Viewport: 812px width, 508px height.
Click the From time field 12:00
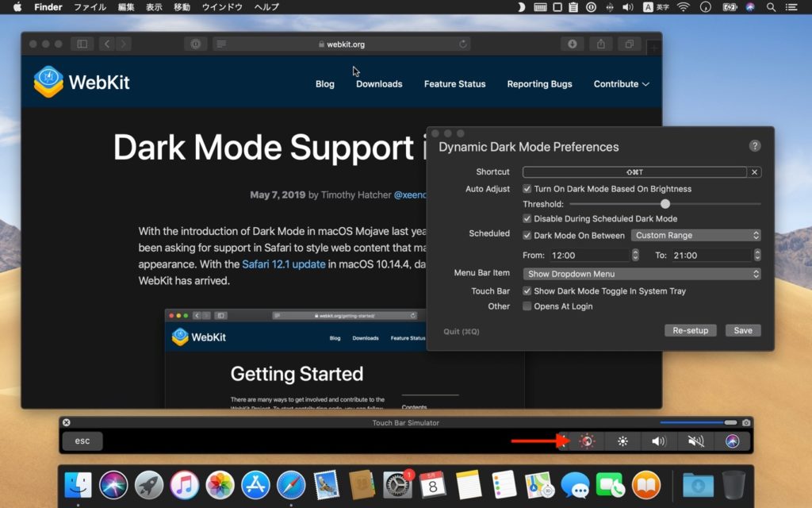(x=590, y=255)
